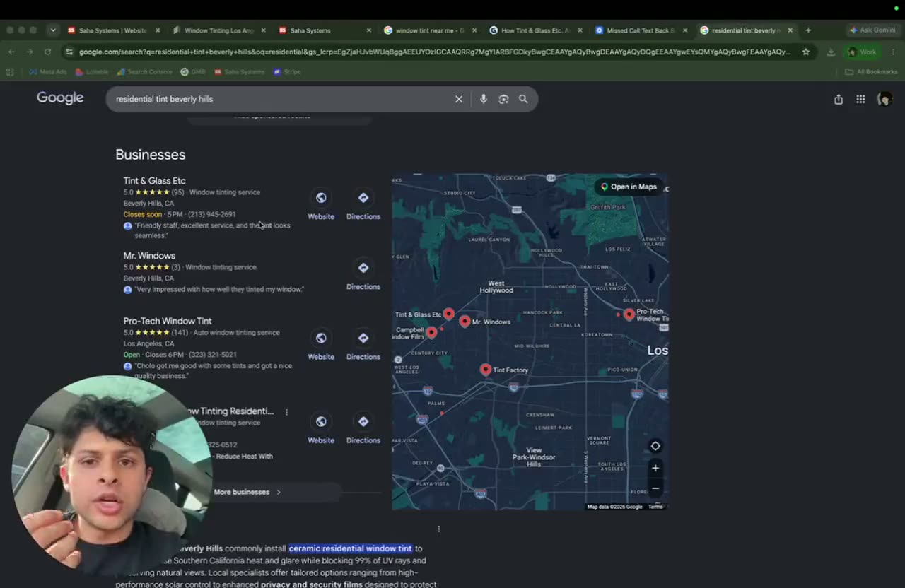Get Directions to Pro-Tech Window Tint
The height and width of the screenshot is (588, 905).
click(x=363, y=338)
